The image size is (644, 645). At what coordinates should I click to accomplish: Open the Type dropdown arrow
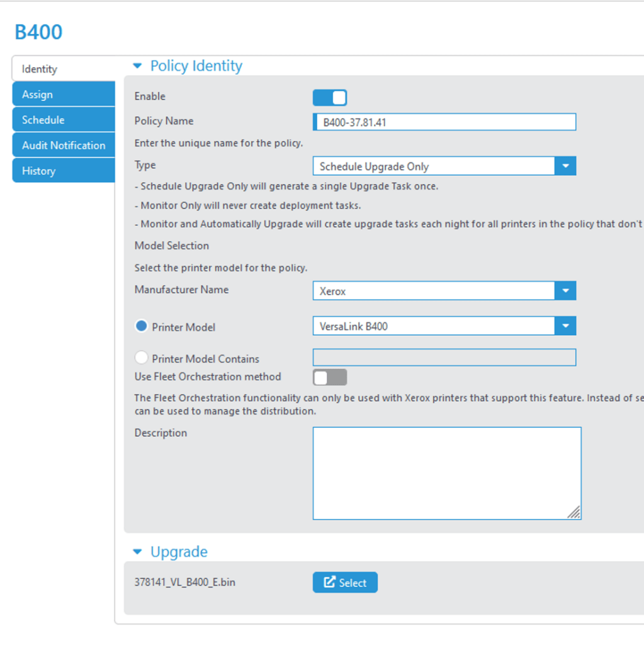565,166
